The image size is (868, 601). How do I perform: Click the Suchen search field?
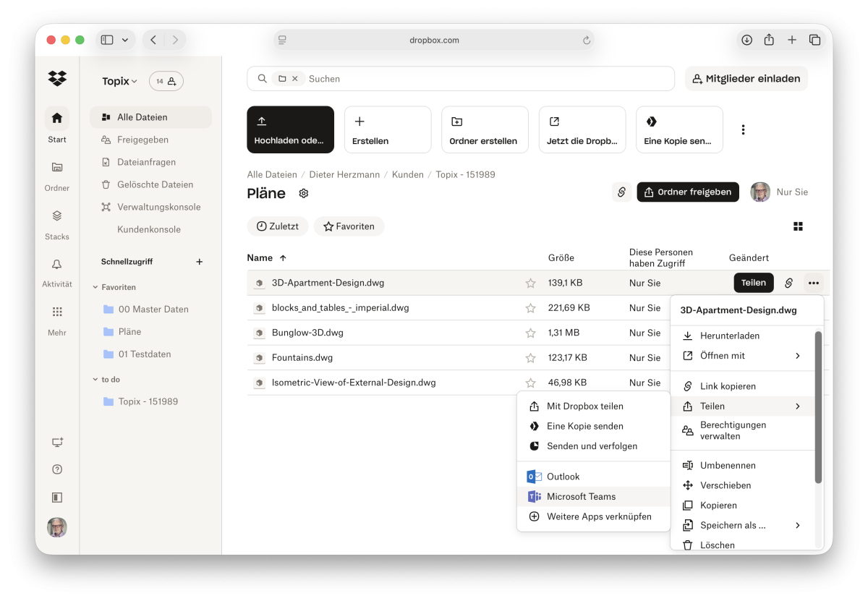(x=461, y=79)
